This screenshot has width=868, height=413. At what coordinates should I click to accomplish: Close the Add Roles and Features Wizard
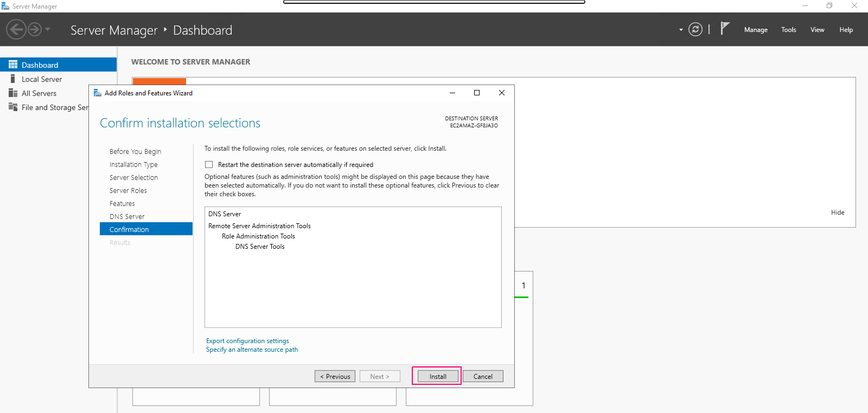pyautogui.click(x=502, y=93)
